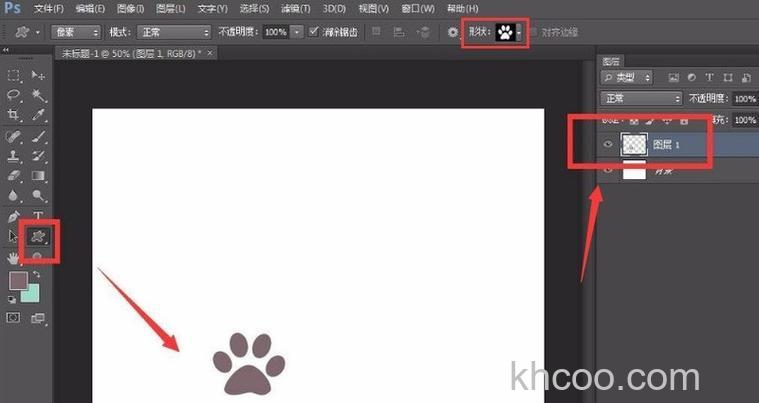Select the Path Selection arrow tool

pos(13,236)
